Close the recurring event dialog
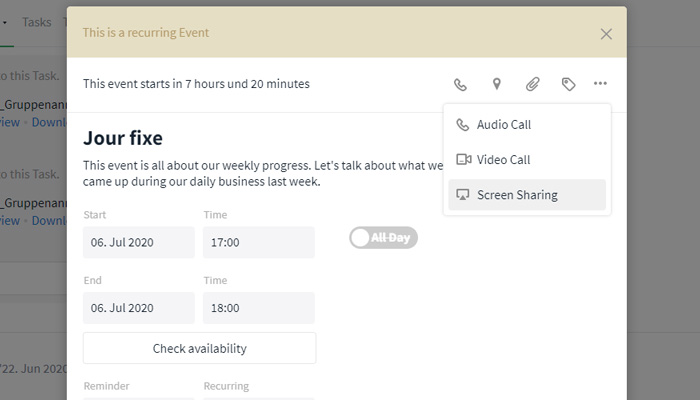 pos(606,34)
